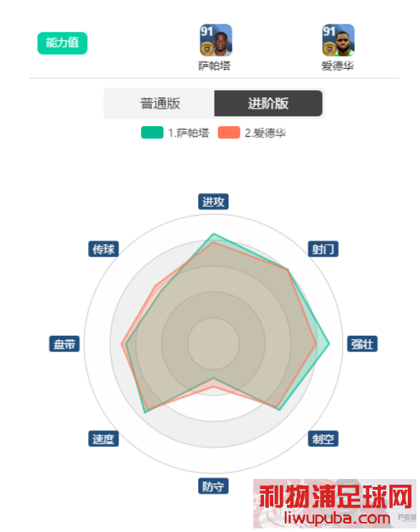
Task: Toggle the green 1.萨帕塔 legend swatch
Action: tap(152, 132)
